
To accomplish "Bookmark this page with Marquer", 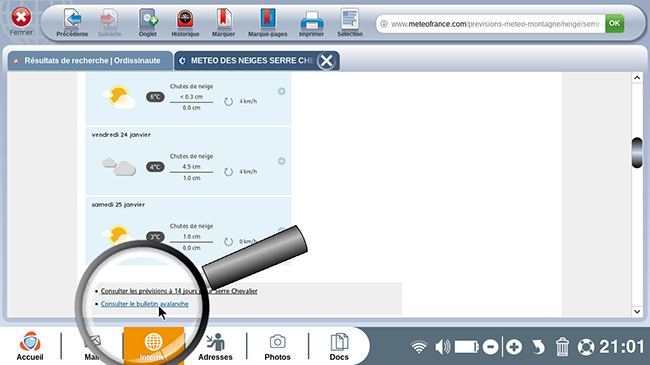I will point(223,23).
